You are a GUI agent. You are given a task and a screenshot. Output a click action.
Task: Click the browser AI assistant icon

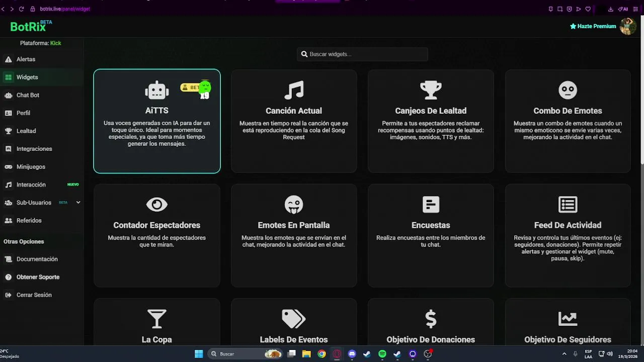click(x=623, y=9)
